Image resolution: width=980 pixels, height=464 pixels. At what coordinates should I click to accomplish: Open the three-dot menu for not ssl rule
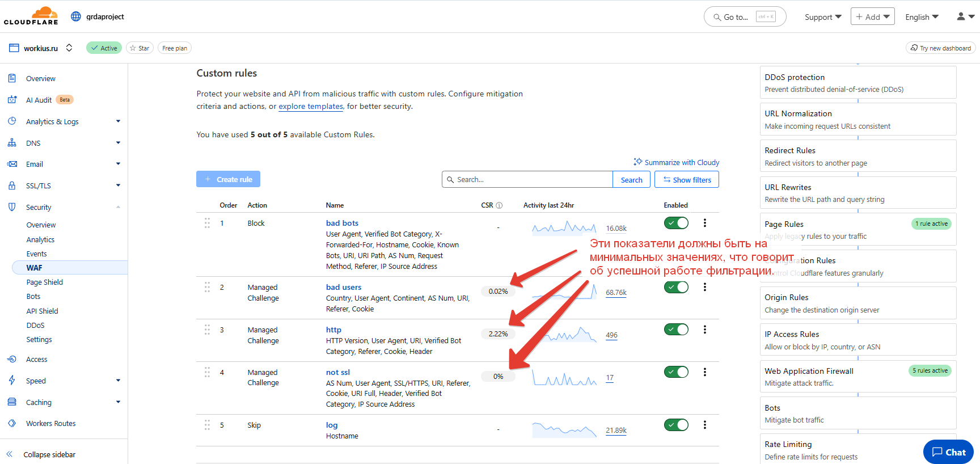(x=705, y=372)
